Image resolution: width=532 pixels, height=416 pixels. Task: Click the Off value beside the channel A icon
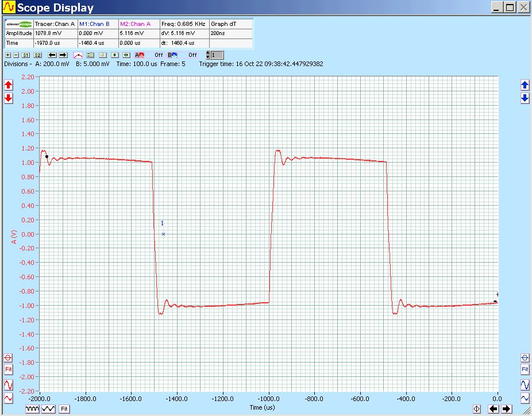click(x=159, y=55)
